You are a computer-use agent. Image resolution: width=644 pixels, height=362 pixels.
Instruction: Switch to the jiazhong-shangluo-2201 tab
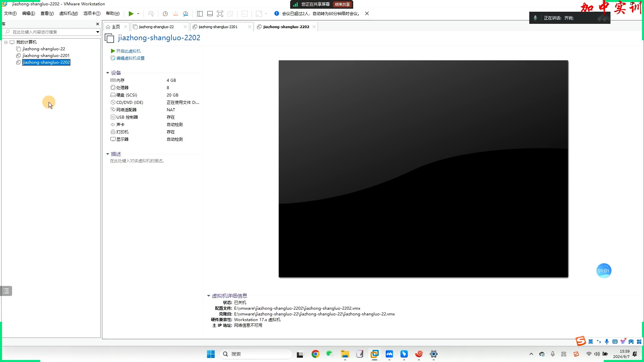[x=218, y=27]
